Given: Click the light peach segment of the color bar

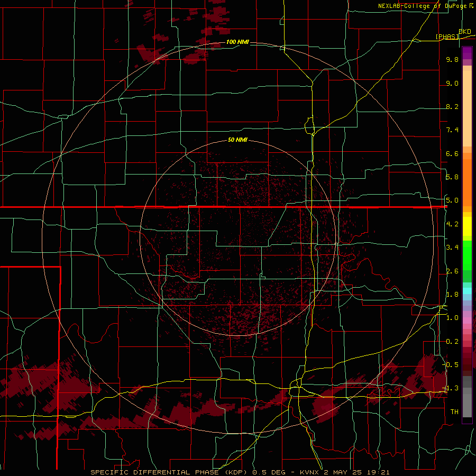Looking at the screenshot, I should pos(467,109).
